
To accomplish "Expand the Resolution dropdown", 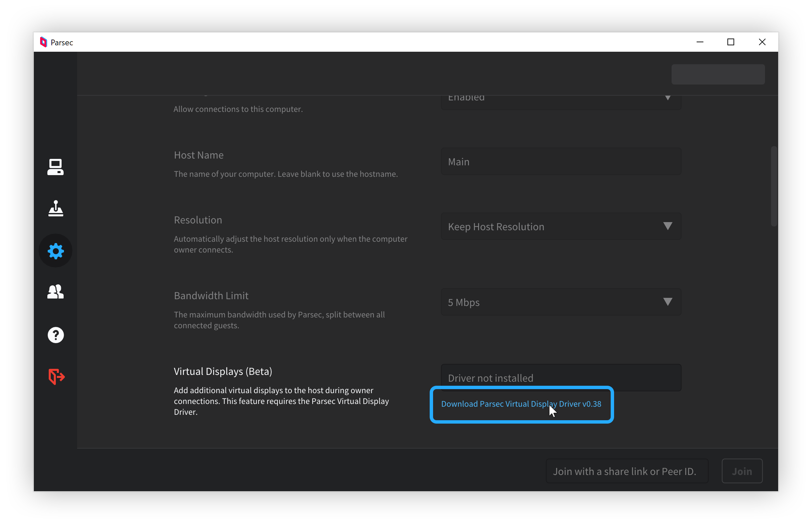I will pos(561,227).
